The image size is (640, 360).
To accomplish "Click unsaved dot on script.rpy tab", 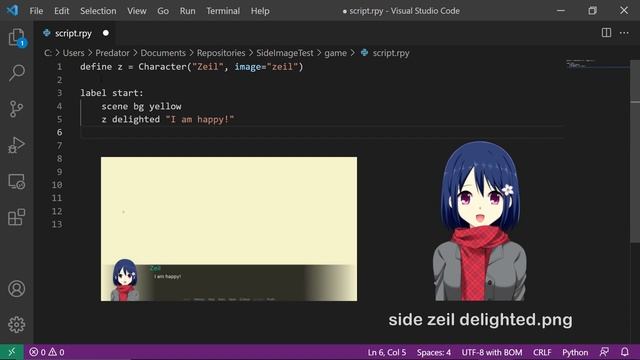I will (106, 33).
